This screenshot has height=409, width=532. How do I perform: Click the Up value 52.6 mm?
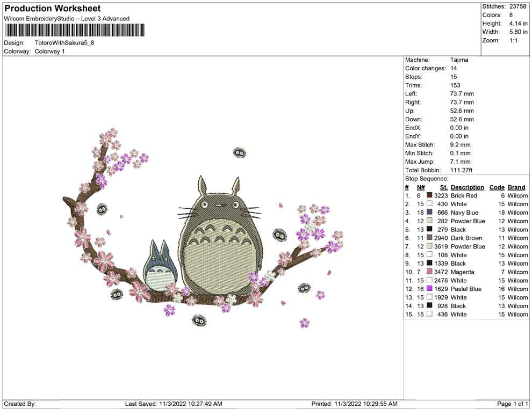(462, 111)
